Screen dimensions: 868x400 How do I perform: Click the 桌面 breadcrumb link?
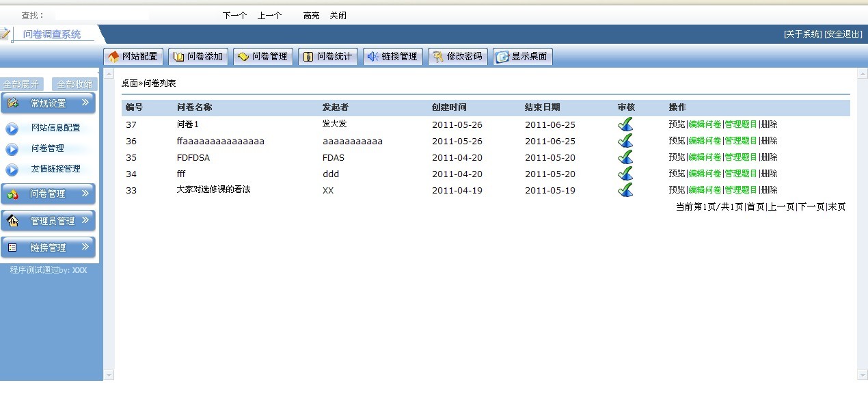(129, 83)
